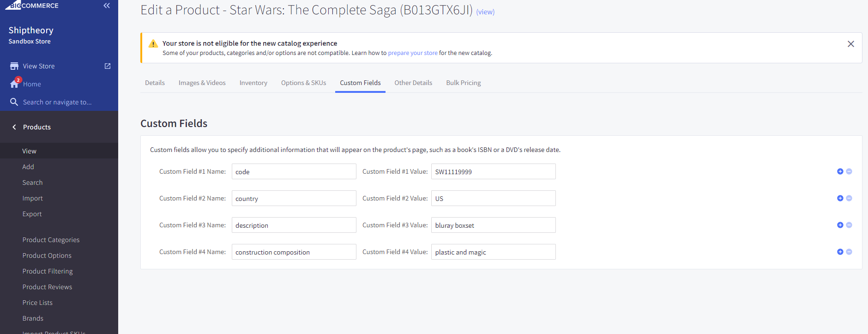This screenshot has height=334, width=868.
Task: Click Search or navigate to field
Action: (x=57, y=102)
